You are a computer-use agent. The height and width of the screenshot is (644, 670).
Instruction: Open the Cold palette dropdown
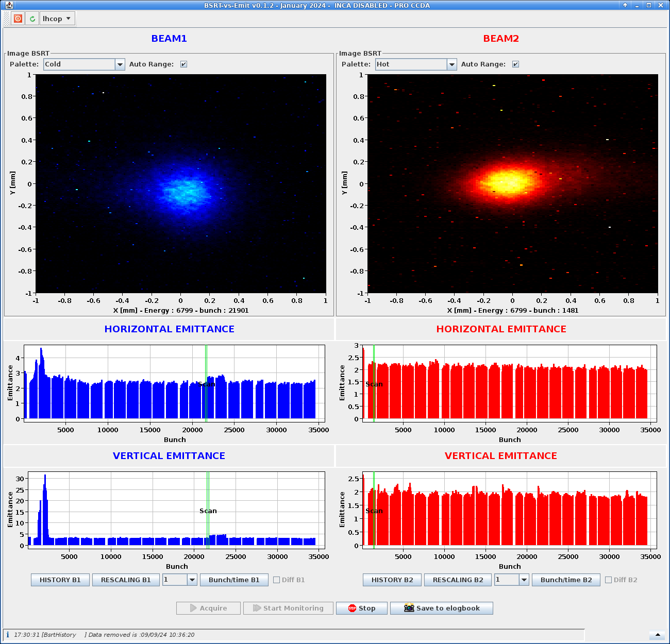pyautogui.click(x=120, y=64)
